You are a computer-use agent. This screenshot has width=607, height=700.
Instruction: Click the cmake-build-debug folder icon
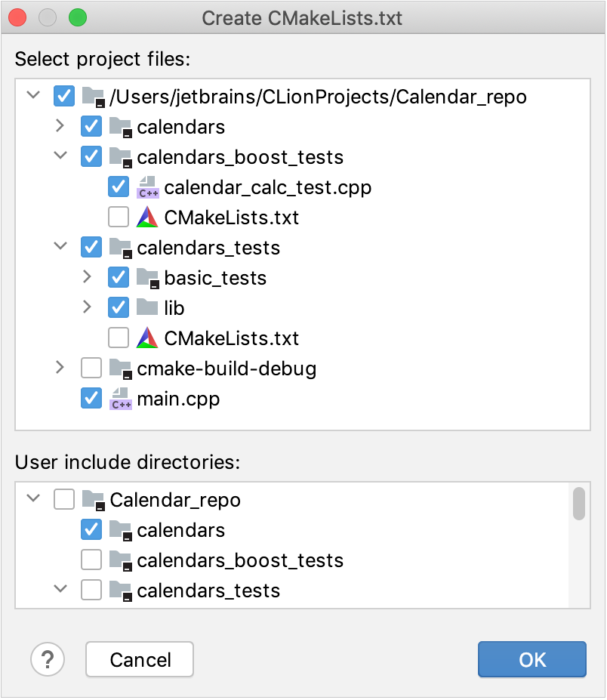tap(119, 368)
